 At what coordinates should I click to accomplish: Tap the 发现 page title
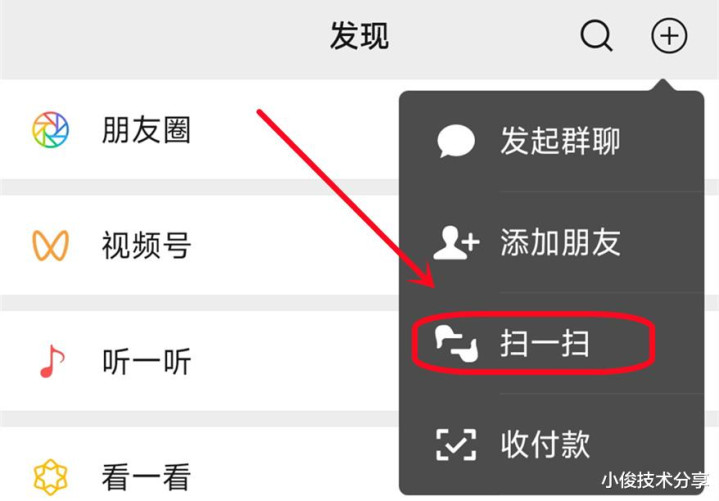pyautogui.click(x=360, y=36)
